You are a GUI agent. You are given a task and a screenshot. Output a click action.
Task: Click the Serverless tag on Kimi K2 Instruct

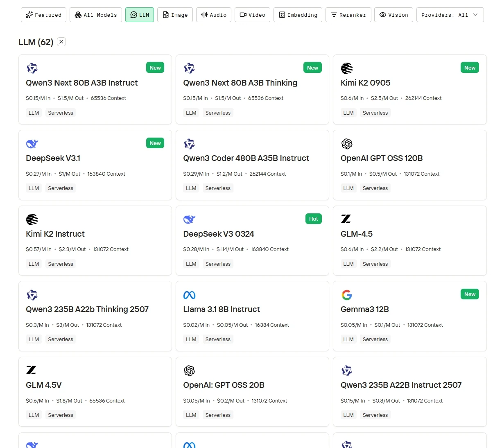[61, 264]
